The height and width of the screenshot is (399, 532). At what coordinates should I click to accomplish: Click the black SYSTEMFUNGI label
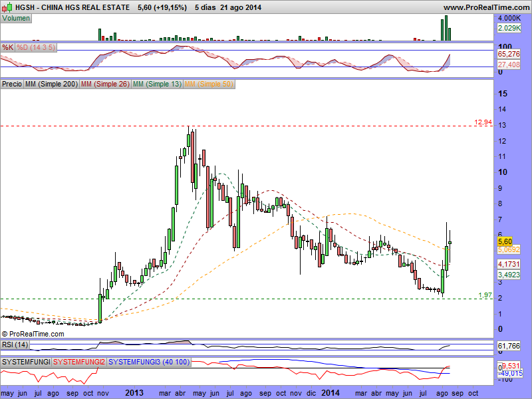26,362
